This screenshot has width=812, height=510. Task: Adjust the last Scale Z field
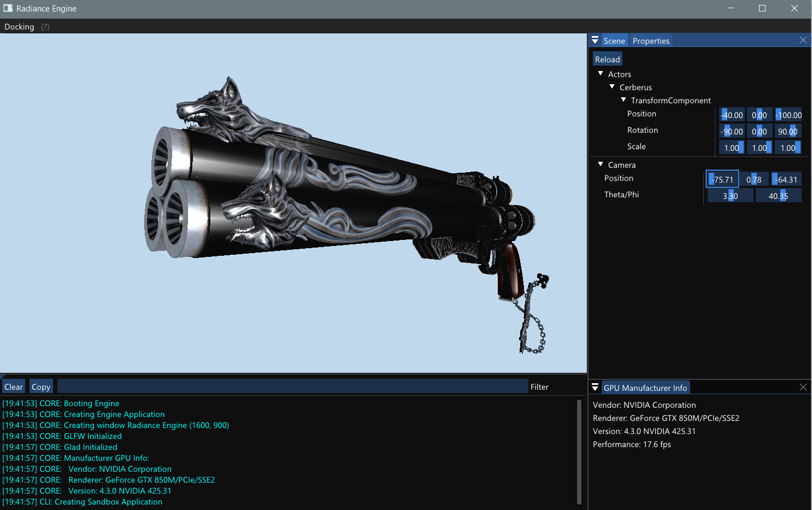788,148
